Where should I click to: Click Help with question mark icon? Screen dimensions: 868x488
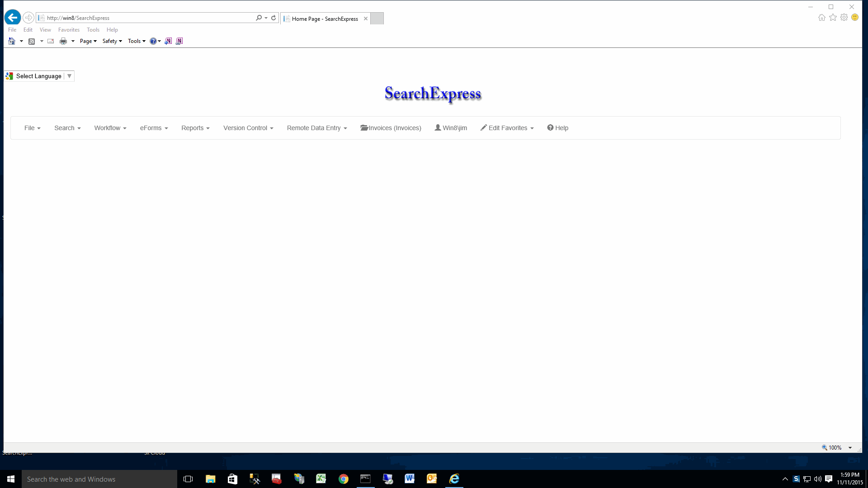(557, 128)
